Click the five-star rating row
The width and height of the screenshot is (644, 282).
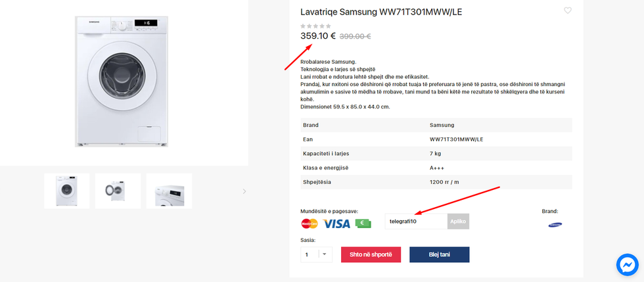click(315, 26)
